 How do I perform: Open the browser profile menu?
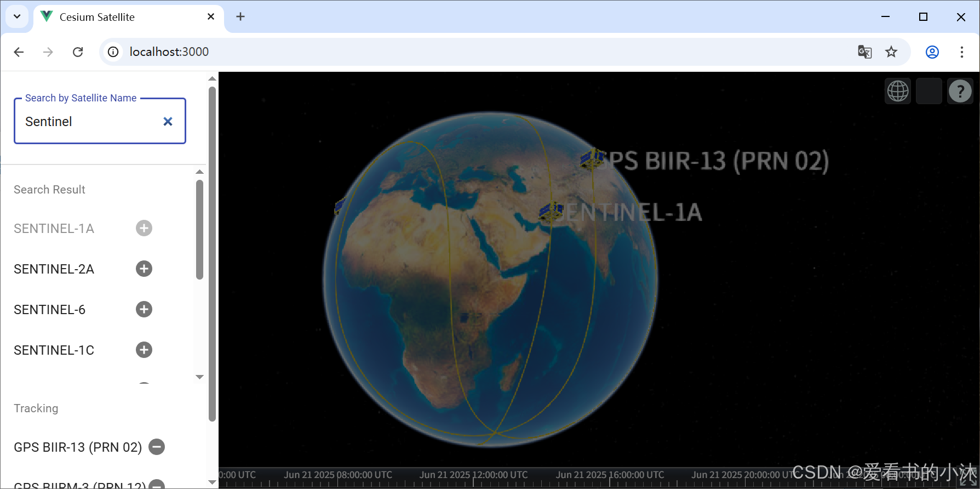[932, 52]
